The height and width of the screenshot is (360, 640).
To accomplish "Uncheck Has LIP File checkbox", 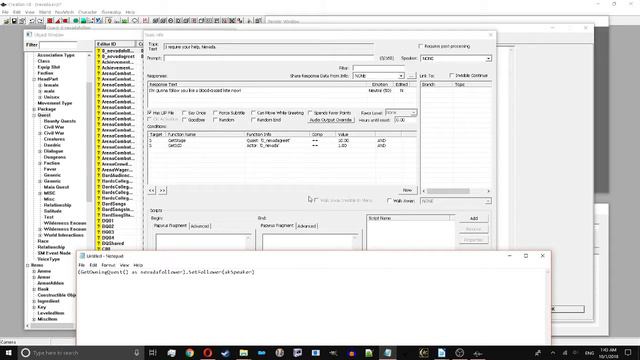I will point(149,113).
